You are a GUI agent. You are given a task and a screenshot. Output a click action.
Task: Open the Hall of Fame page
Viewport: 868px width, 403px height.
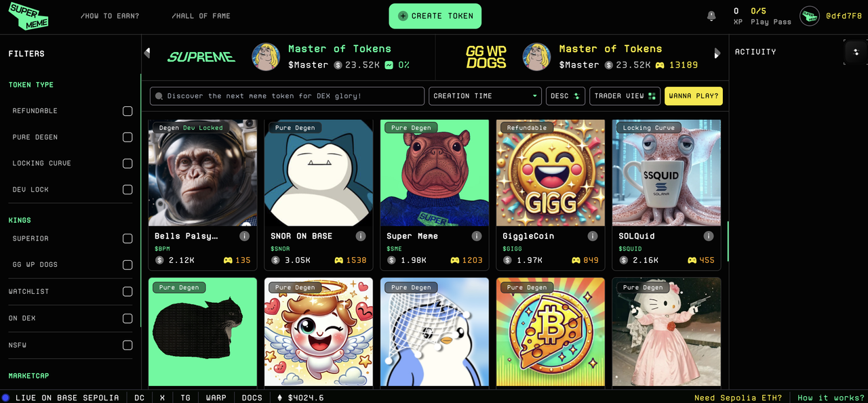click(201, 16)
